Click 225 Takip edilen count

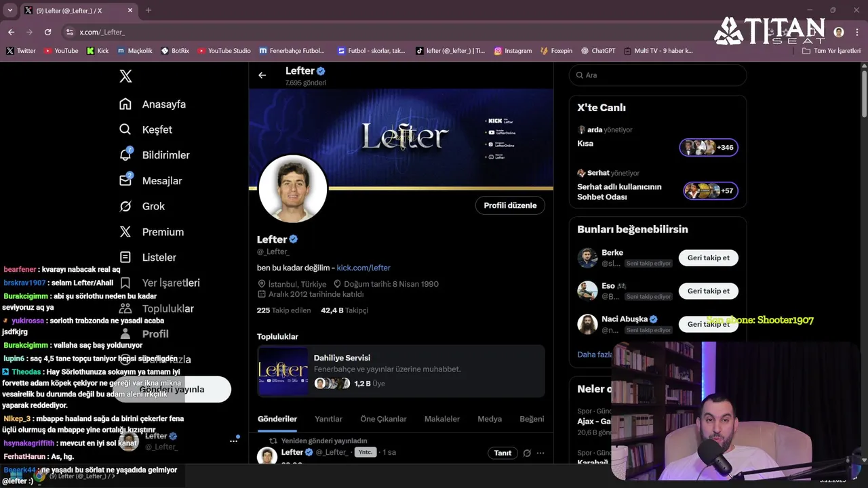click(283, 310)
